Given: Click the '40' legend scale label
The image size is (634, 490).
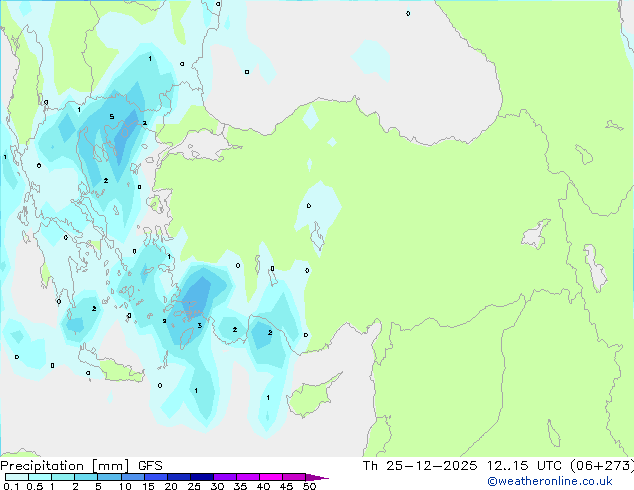Looking at the screenshot, I should pos(263,486).
